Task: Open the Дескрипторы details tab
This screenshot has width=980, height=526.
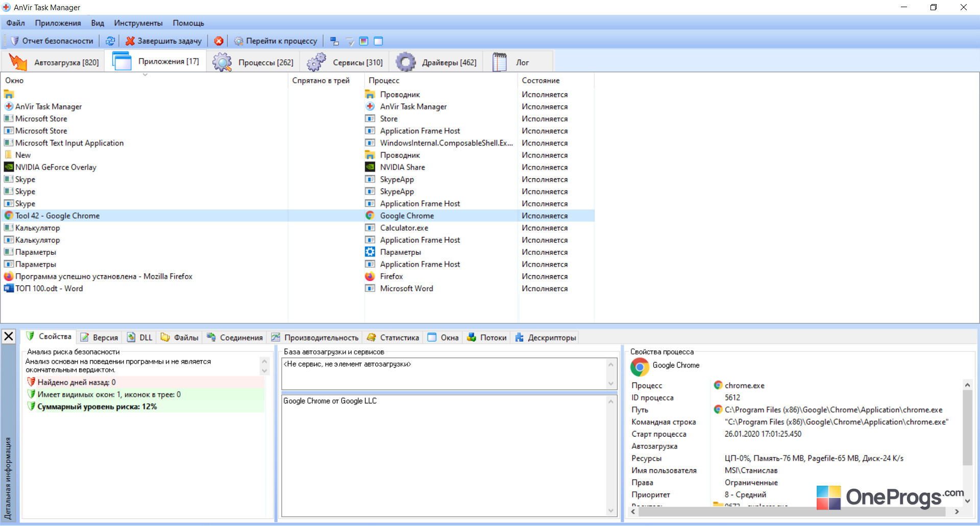Action: 546,338
